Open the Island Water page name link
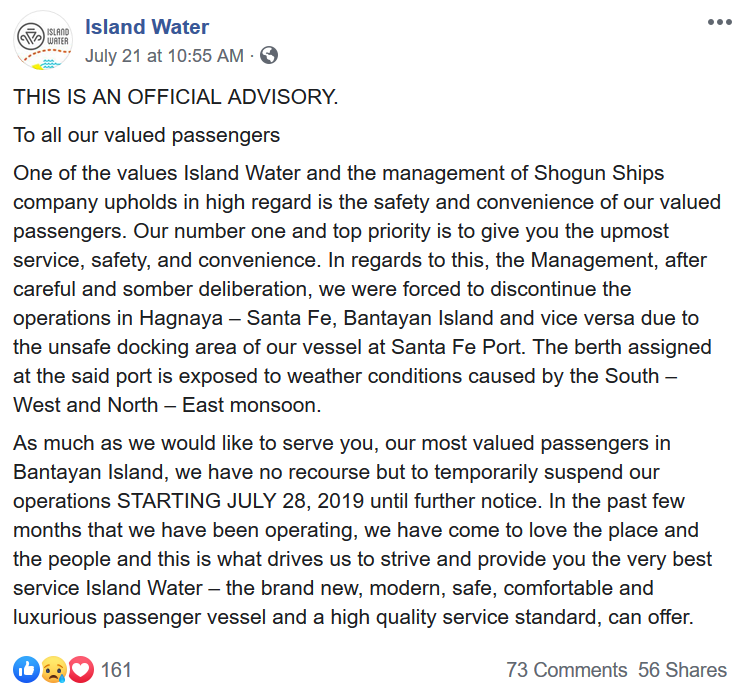The width and height of the screenshot is (736, 690). coord(147,27)
